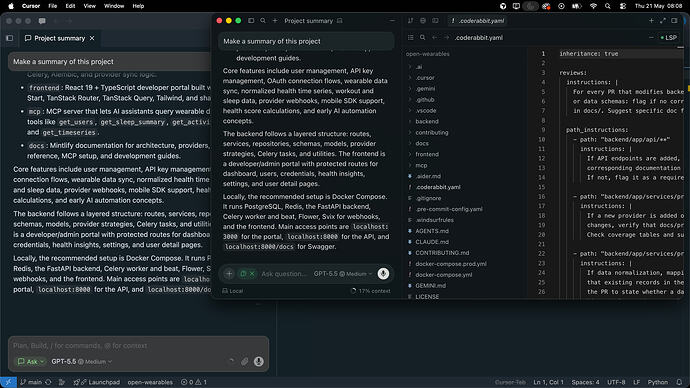Close the Project summary tab
The height and width of the screenshot is (388, 690).
pos(92,38)
